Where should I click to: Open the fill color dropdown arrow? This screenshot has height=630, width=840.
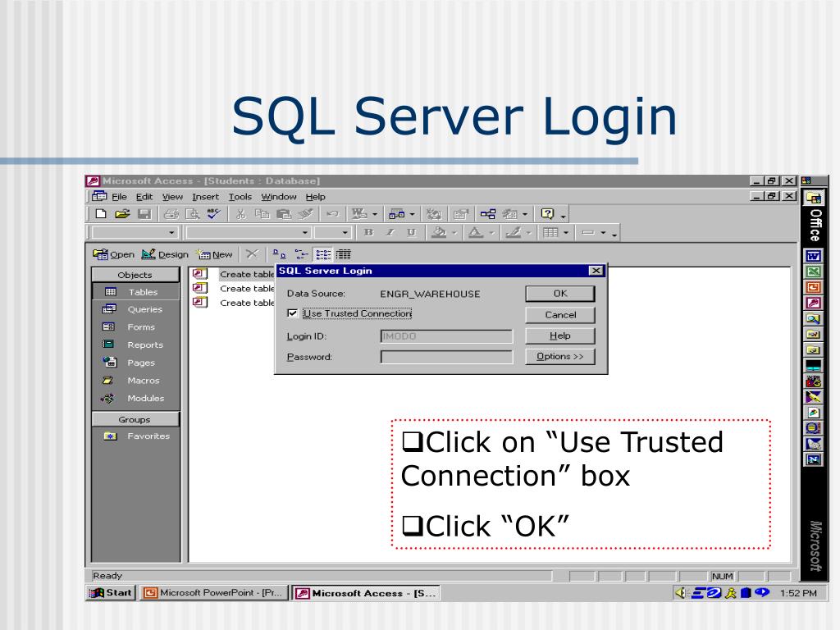(x=455, y=233)
